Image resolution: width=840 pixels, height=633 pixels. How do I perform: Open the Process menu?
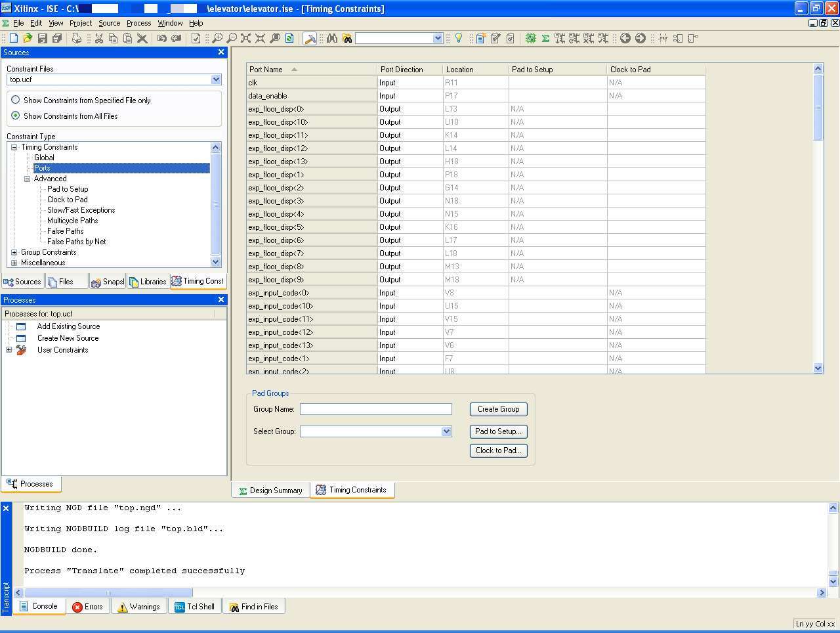click(x=138, y=23)
